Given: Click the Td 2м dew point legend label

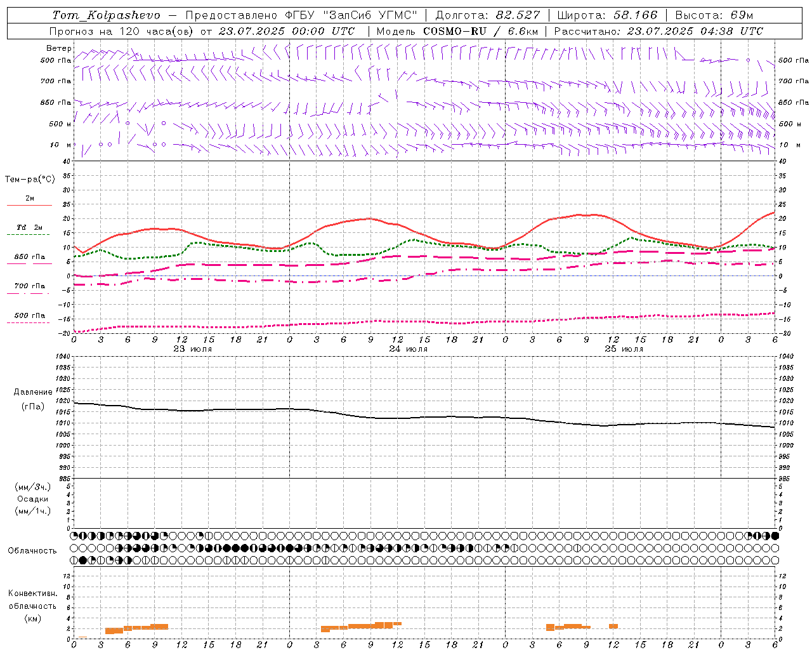Looking at the screenshot, I should [30, 227].
